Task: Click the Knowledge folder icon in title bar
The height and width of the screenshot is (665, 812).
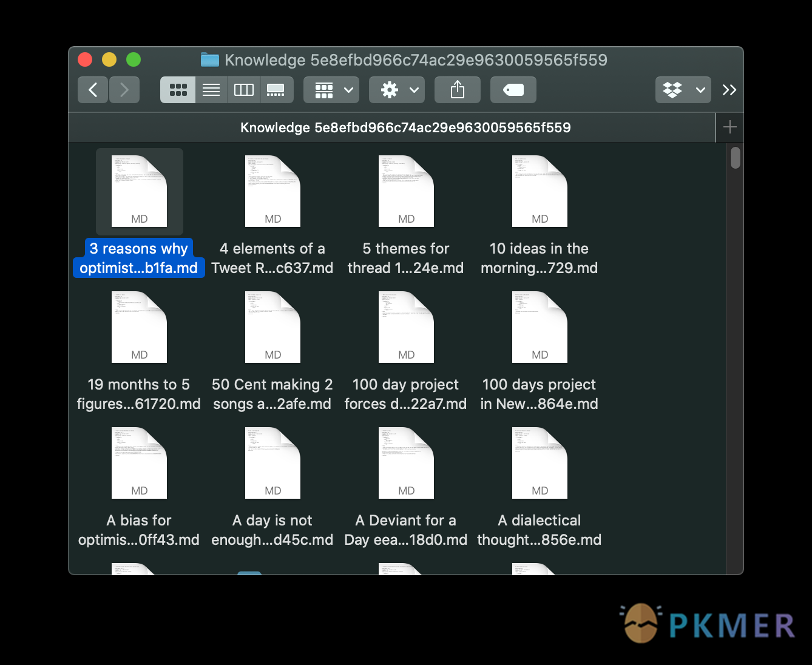Action: click(x=210, y=59)
